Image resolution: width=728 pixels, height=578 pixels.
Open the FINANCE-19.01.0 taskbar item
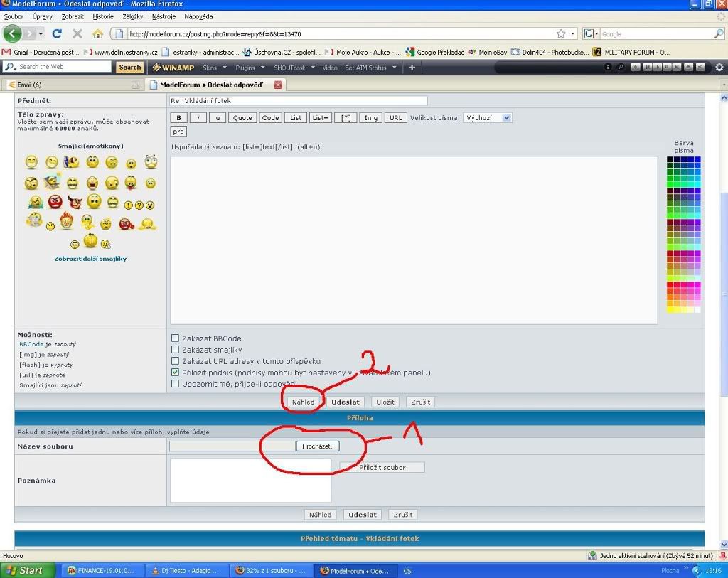pyautogui.click(x=104, y=571)
